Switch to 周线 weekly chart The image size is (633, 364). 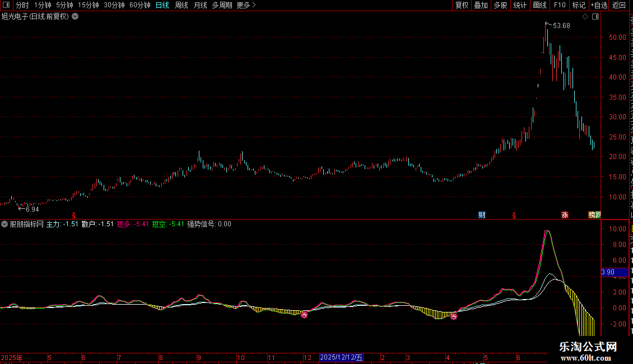point(181,5)
